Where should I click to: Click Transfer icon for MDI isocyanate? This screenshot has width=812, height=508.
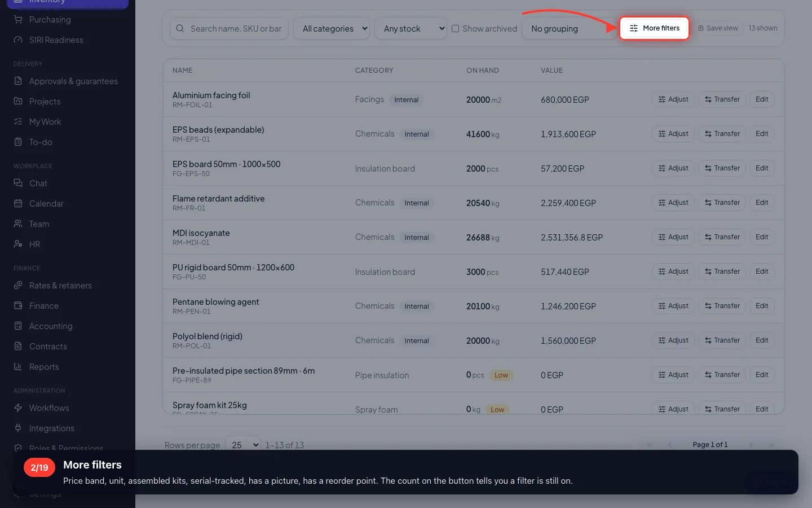(x=708, y=237)
